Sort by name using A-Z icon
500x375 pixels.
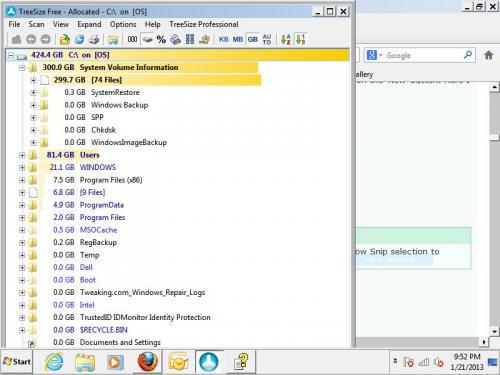[286, 39]
